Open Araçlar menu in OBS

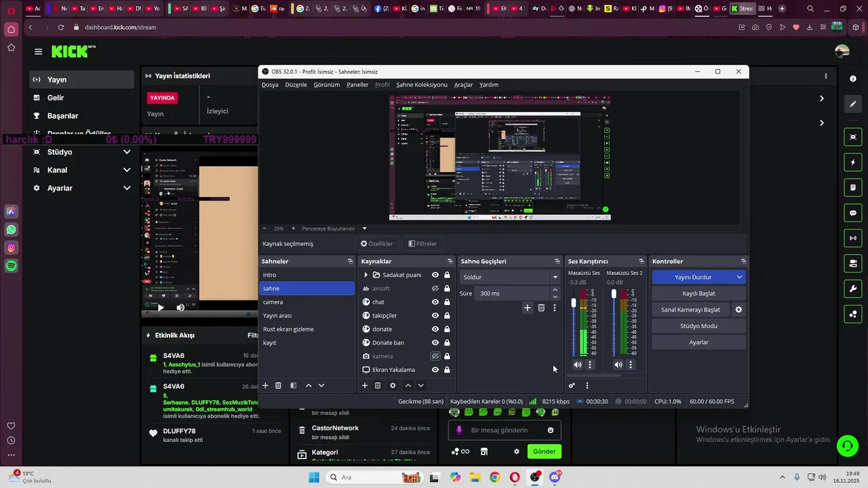click(464, 85)
